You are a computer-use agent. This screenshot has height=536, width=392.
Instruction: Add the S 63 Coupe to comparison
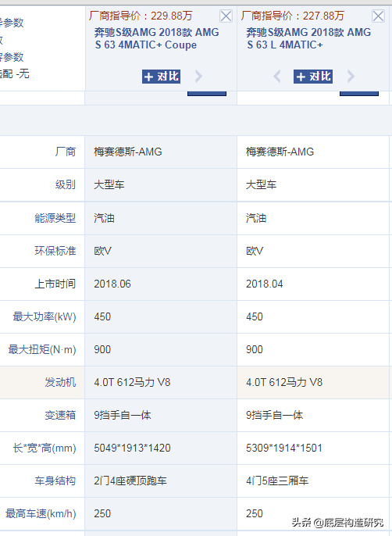[161, 77]
